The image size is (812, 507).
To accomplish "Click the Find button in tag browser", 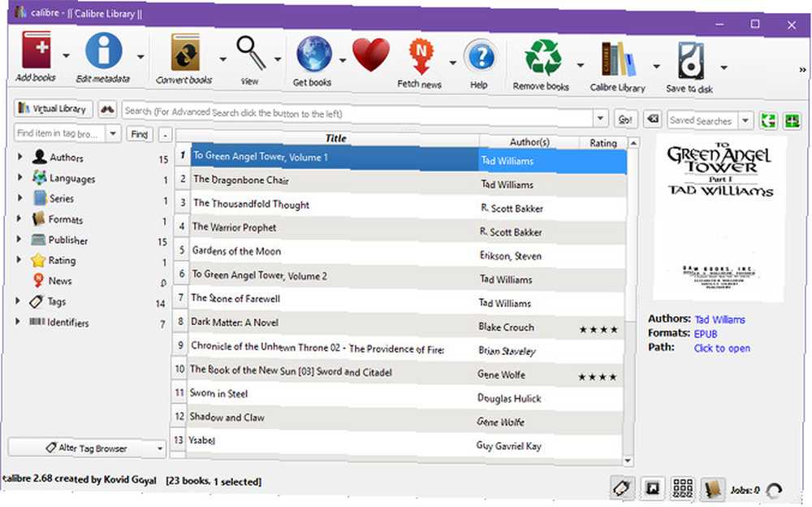I will tap(140, 134).
